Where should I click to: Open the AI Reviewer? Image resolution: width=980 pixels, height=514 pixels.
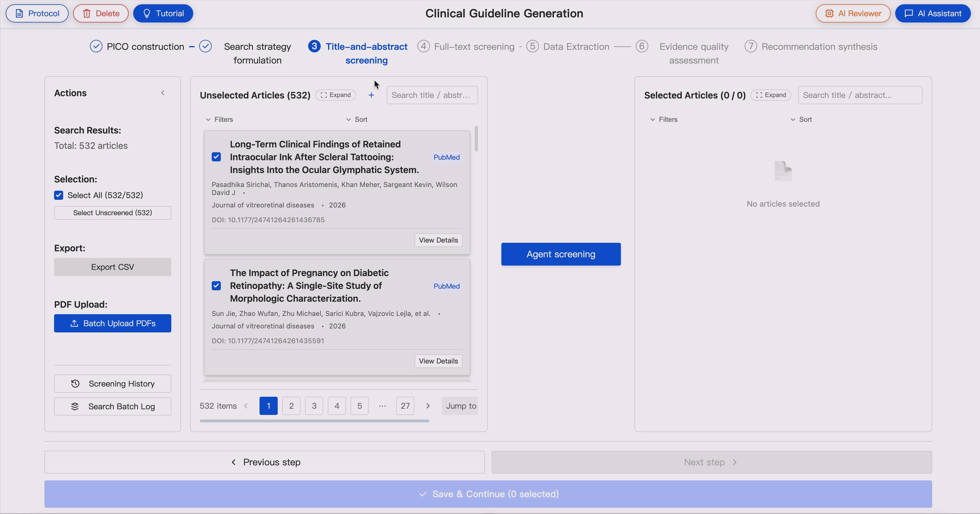(853, 13)
